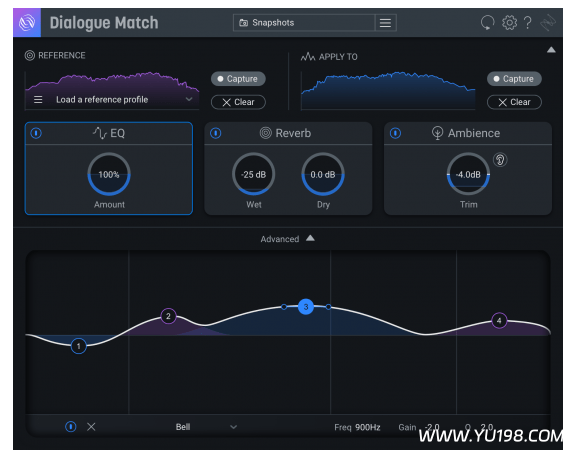Click the Trim label under Ambience knob
569x454 pixels.
(x=468, y=205)
